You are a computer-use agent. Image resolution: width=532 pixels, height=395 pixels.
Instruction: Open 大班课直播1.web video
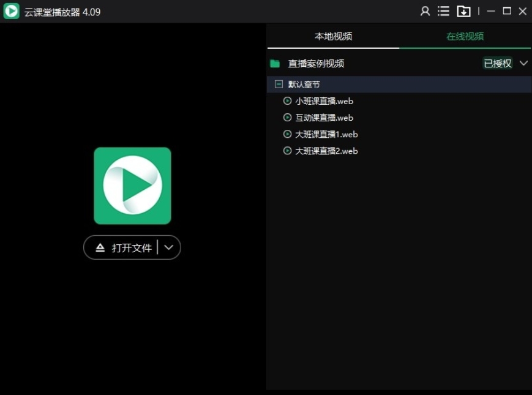click(326, 134)
